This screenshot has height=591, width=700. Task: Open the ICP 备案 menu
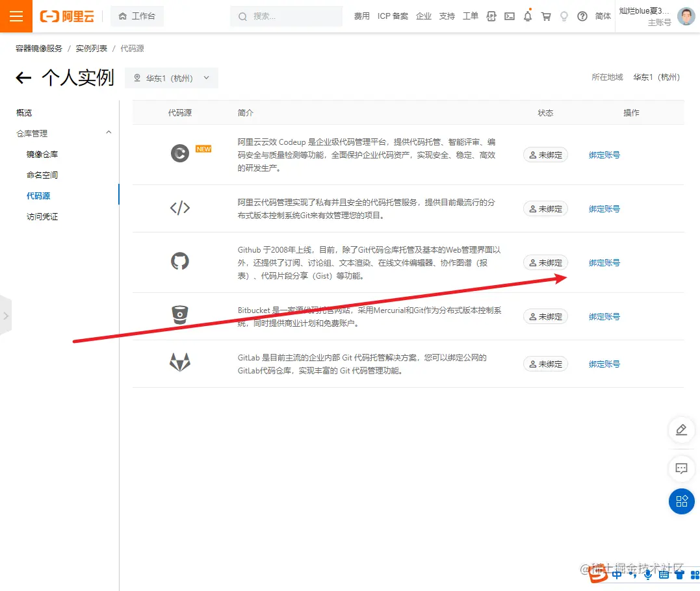click(393, 16)
